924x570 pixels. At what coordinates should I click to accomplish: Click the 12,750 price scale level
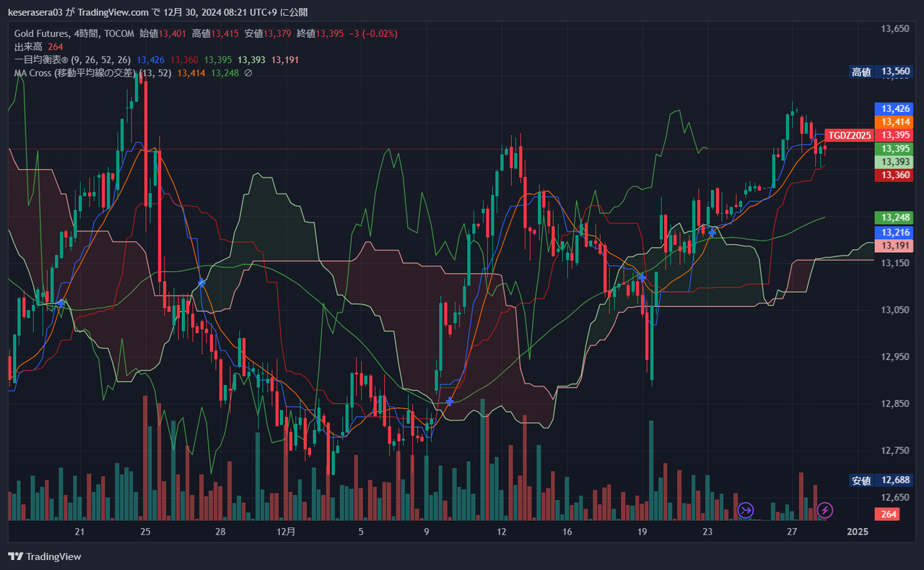click(896, 451)
